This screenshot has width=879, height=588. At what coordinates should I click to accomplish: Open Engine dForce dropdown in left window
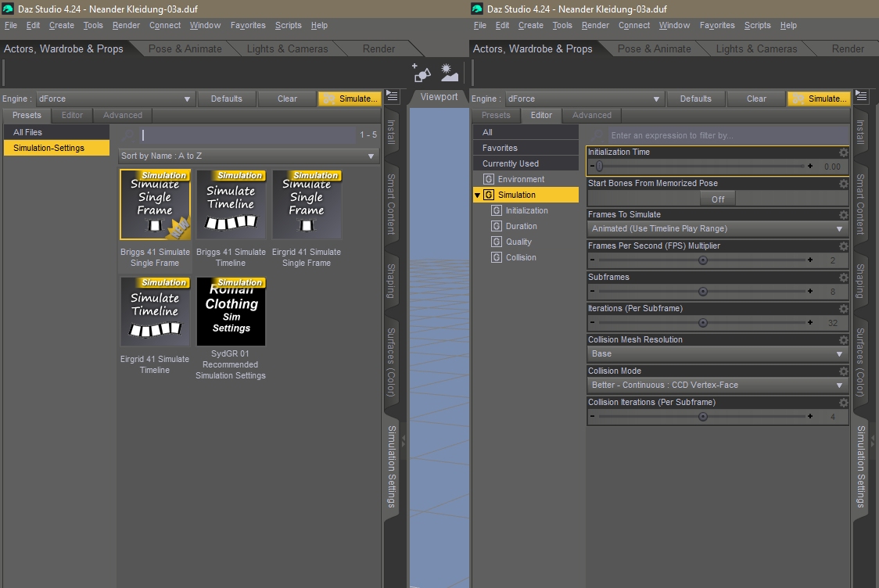click(115, 99)
